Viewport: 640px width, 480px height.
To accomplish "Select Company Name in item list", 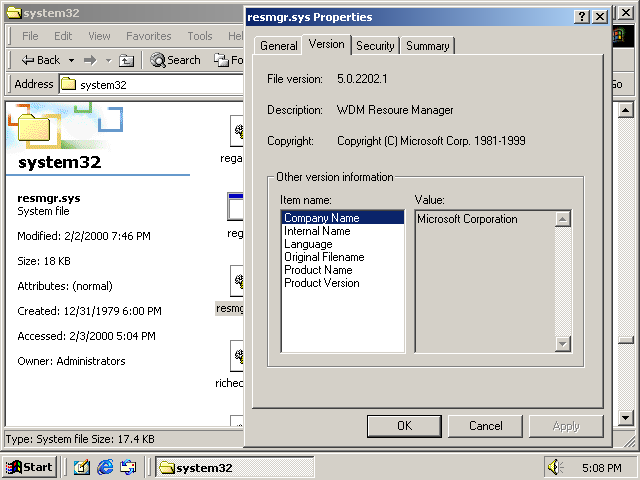I will (x=343, y=218).
